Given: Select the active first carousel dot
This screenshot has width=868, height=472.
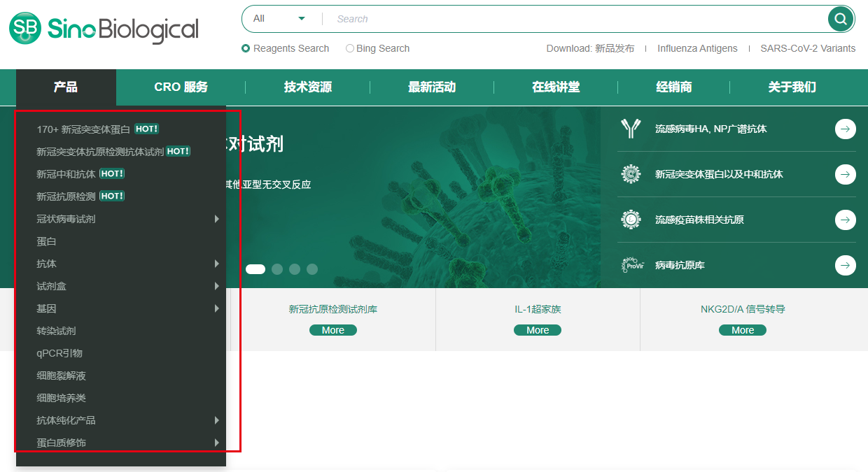Looking at the screenshot, I should tap(255, 269).
